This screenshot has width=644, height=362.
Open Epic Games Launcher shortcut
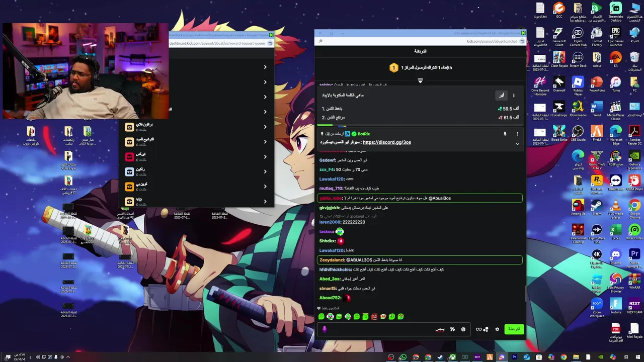pos(615,36)
